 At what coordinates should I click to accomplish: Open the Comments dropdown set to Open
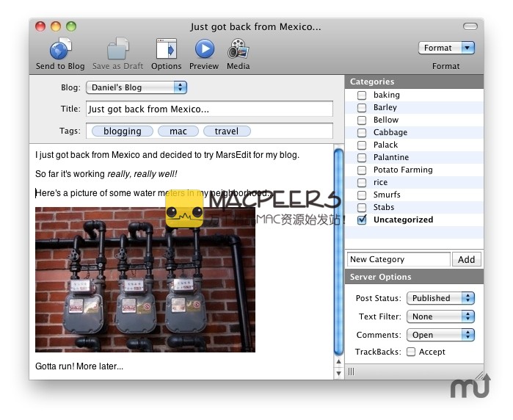tap(440, 335)
